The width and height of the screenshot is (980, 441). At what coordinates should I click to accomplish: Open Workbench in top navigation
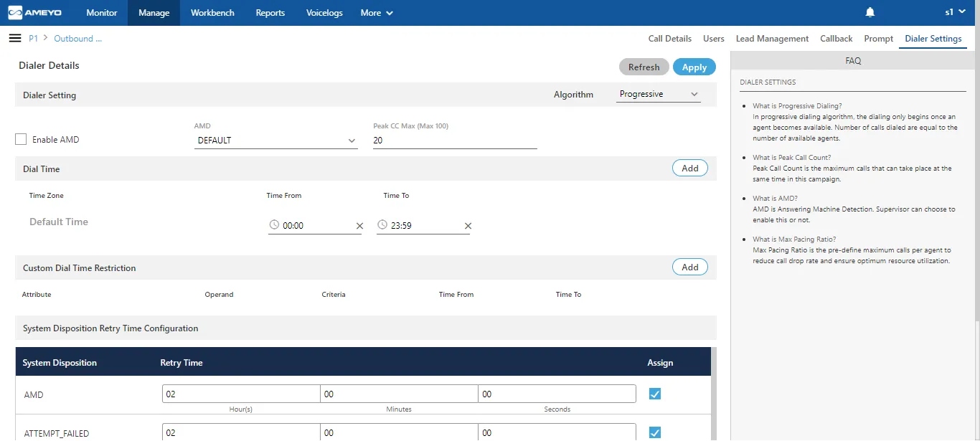pyautogui.click(x=212, y=13)
